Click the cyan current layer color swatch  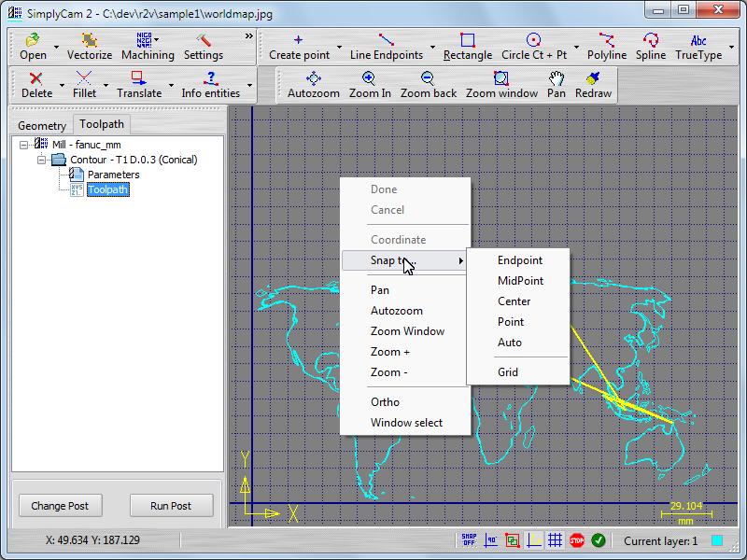717,540
